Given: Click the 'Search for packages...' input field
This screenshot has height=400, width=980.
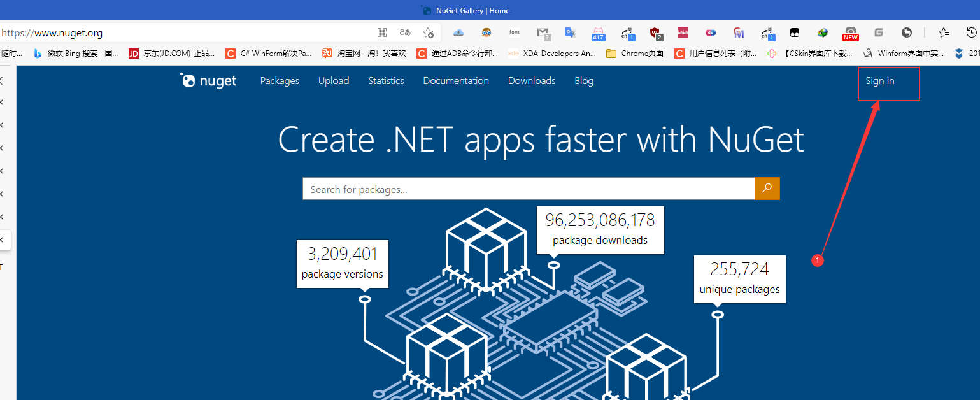Looking at the screenshot, I should click(x=529, y=189).
